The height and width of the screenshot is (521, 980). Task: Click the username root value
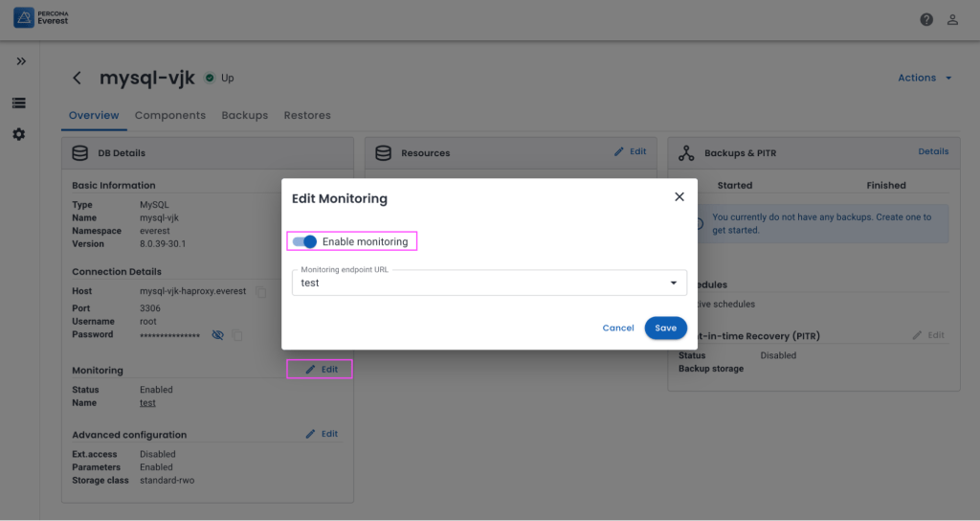tap(148, 322)
